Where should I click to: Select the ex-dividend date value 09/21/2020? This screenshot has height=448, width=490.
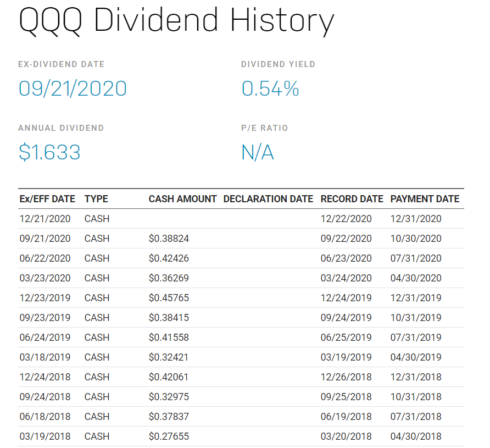[x=73, y=89]
